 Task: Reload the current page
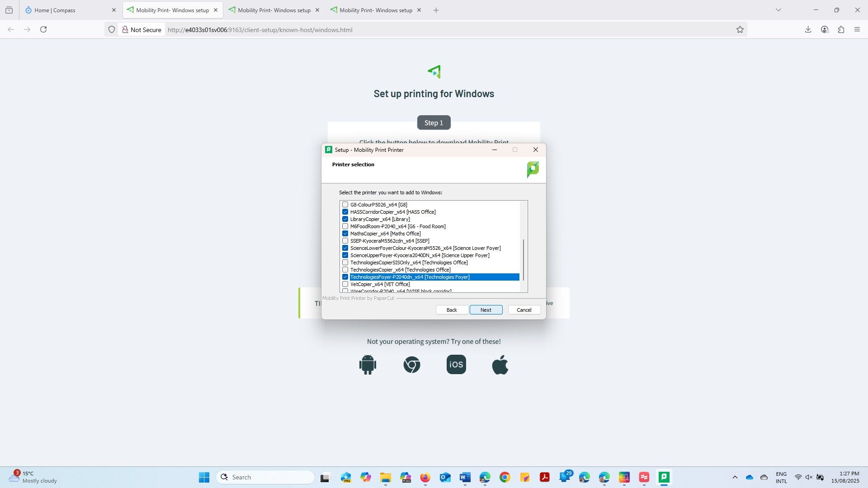(43, 30)
